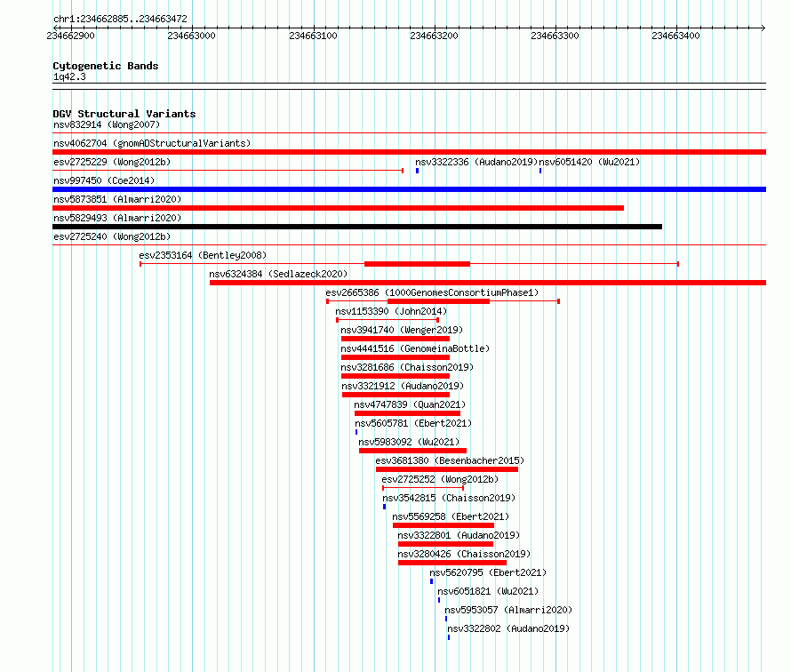
Task: Click the 234663200 ruler position
Action: (435, 36)
